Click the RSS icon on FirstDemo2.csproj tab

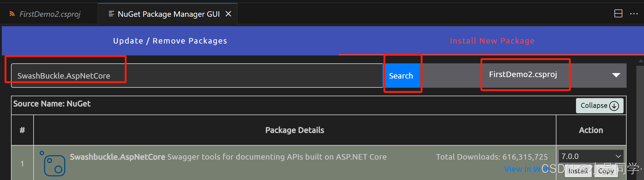12,14
